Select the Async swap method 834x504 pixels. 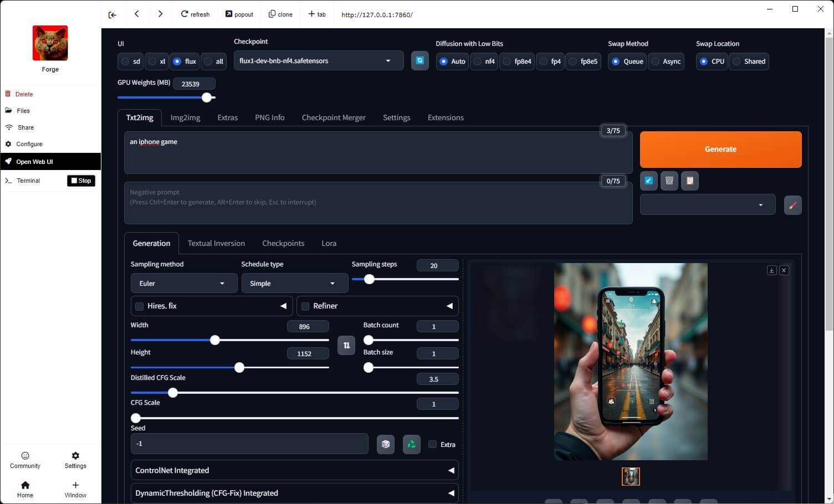click(x=656, y=61)
